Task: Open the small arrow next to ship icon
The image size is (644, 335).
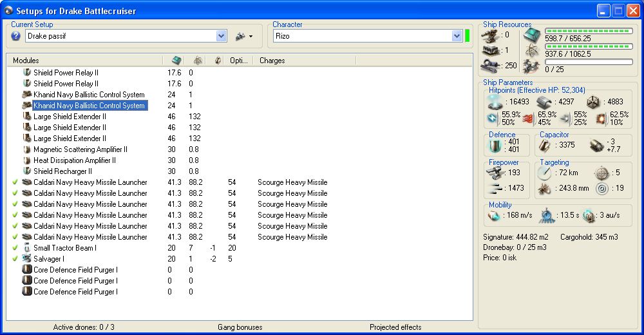Action: pos(251,37)
